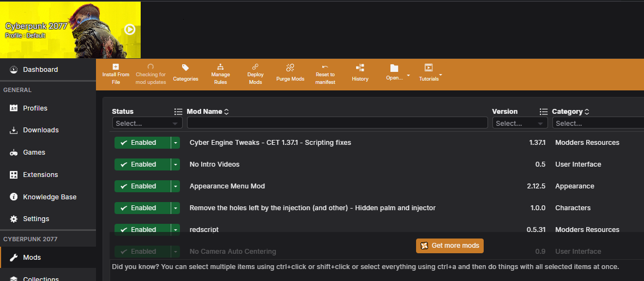Click Checking for mod updates button
The width and height of the screenshot is (644, 281).
pos(151,74)
